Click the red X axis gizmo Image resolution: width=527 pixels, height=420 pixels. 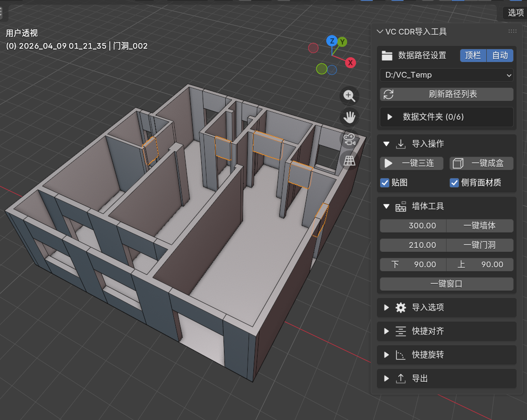pos(350,62)
